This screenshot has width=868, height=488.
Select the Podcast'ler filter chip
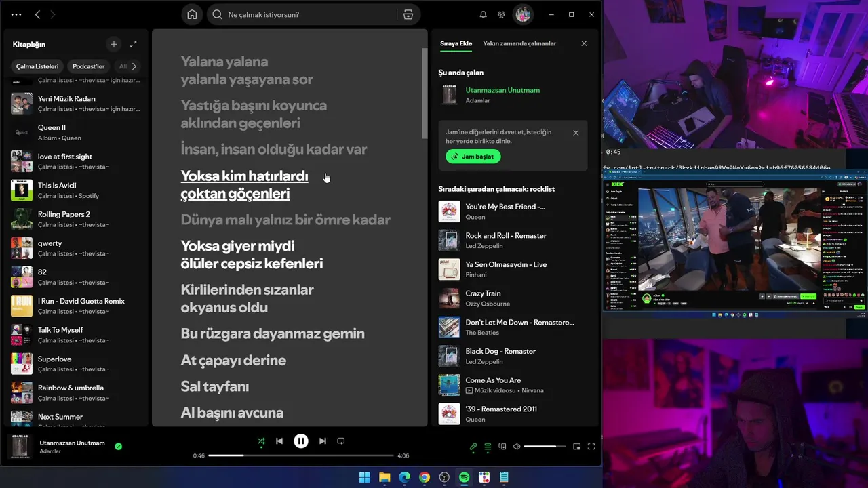point(89,66)
